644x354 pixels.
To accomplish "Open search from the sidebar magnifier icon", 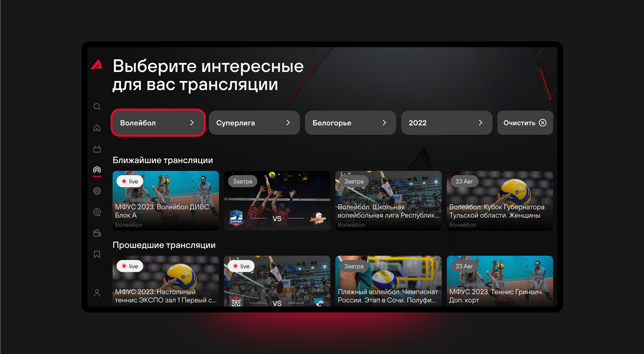I will [97, 107].
